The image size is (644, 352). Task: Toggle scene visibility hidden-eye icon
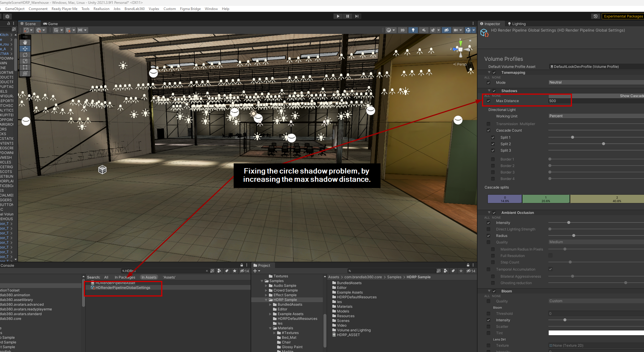[x=447, y=30]
